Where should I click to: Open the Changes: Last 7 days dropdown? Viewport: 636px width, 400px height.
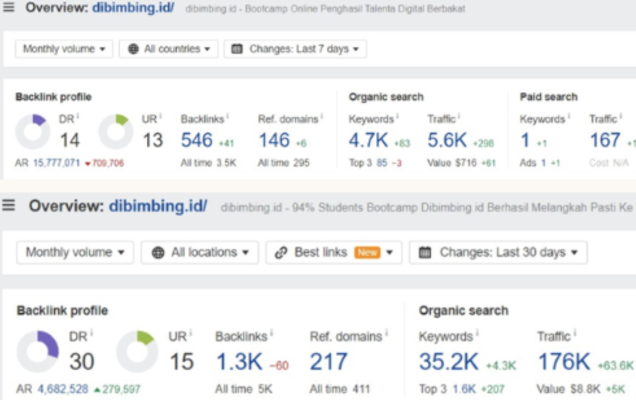(x=295, y=49)
